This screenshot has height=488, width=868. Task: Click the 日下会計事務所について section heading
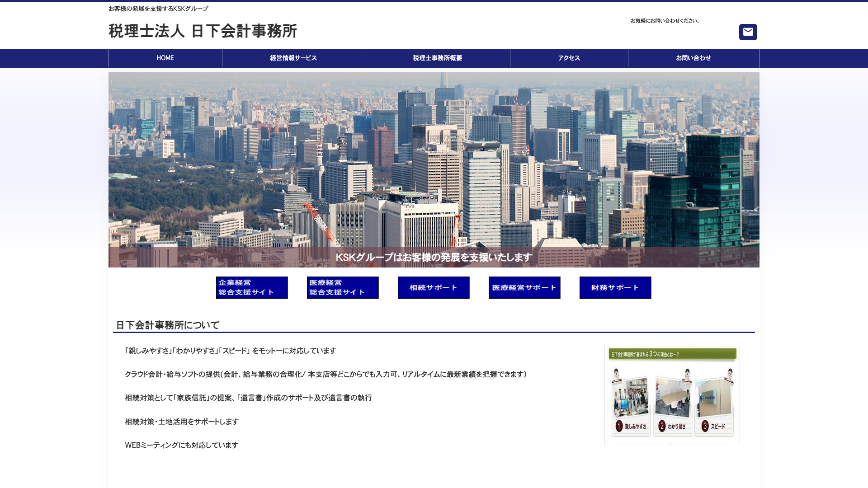tap(168, 325)
